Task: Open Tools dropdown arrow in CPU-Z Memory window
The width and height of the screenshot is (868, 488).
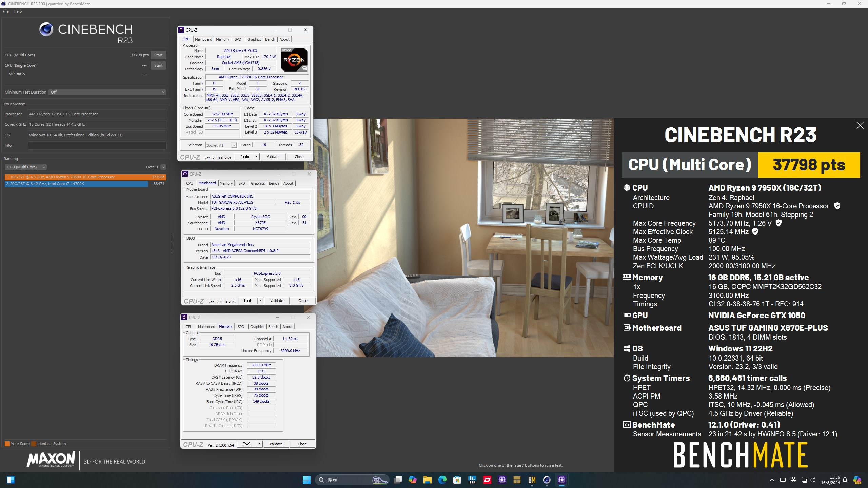Action: click(x=259, y=444)
